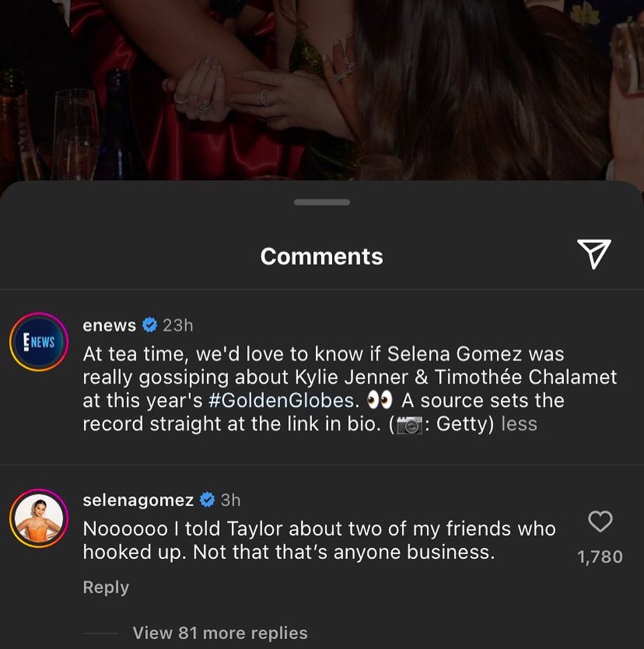Click the verified badge next to enews

(x=150, y=326)
